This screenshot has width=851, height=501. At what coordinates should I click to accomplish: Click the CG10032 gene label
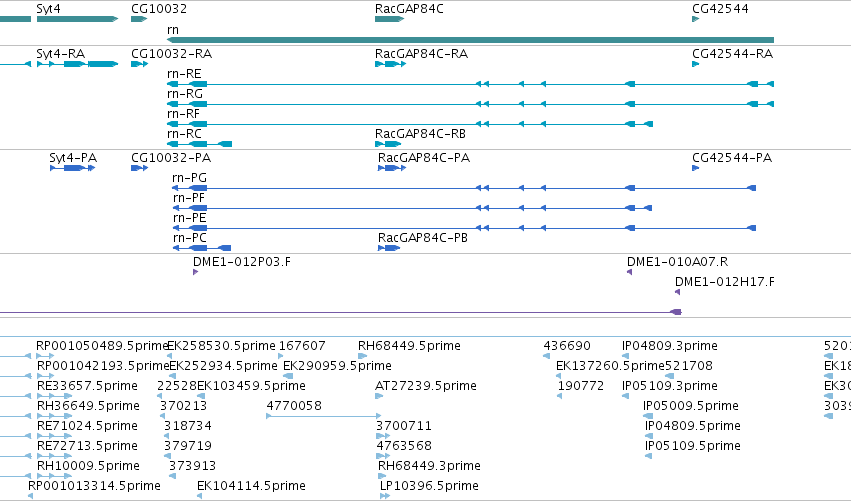point(159,9)
